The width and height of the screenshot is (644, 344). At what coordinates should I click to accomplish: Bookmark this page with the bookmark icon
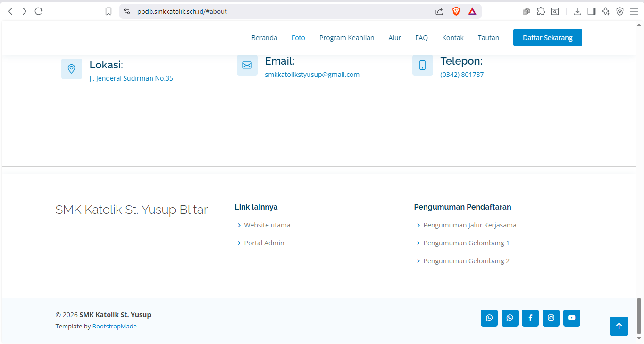109,11
